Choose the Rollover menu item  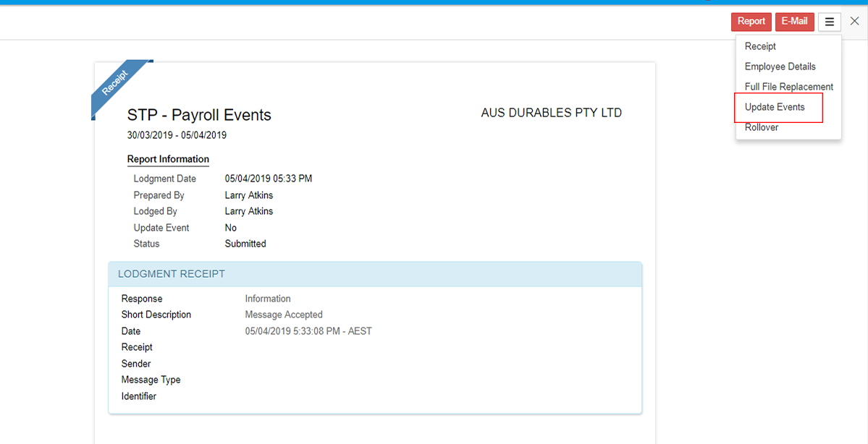[x=762, y=127]
